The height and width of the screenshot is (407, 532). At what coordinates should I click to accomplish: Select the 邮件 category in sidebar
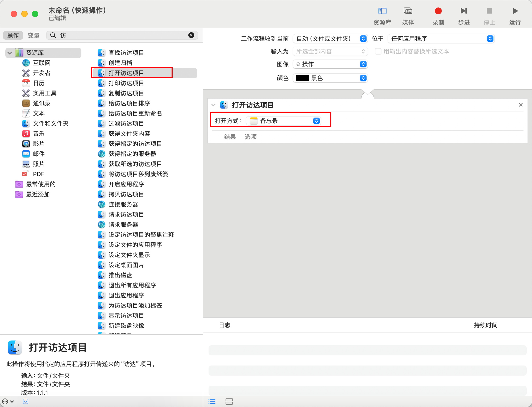click(39, 154)
